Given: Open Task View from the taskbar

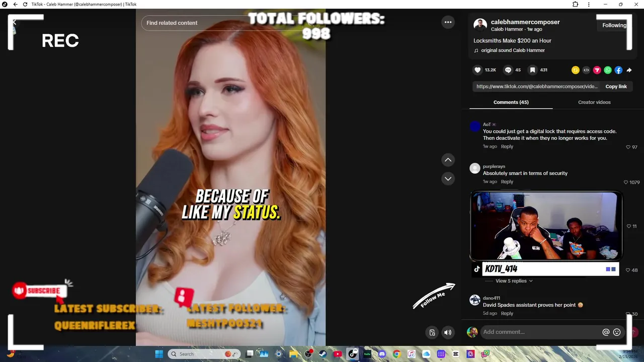Looking at the screenshot, I should [250, 354].
